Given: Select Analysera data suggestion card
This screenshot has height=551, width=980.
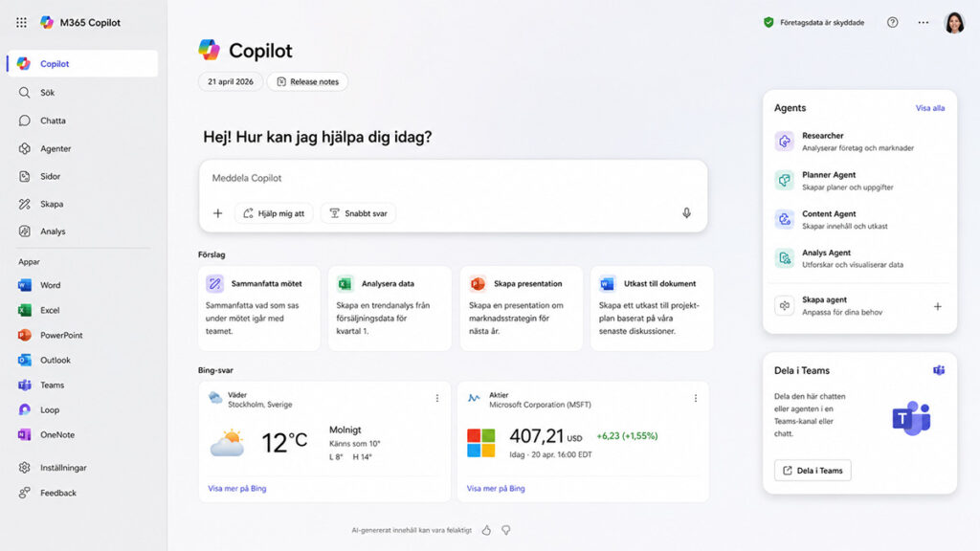Looking at the screenshot, I should pos(390,308).
